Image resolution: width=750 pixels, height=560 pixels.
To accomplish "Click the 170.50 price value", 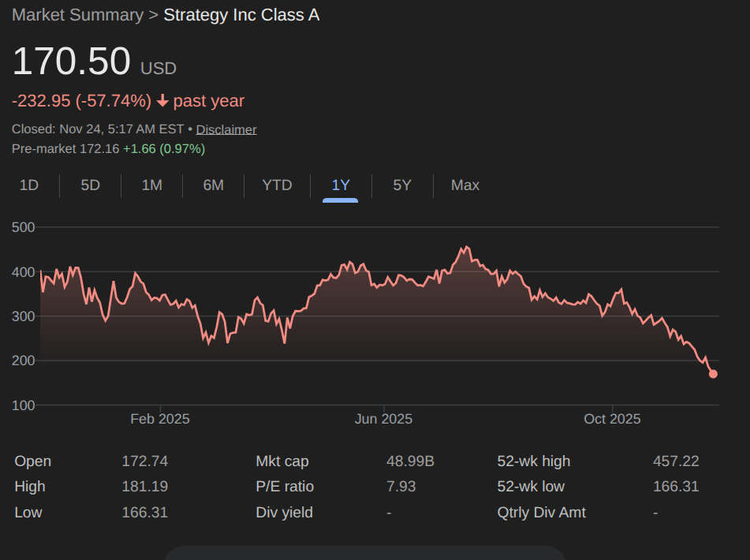I will [x=71, y=62].
